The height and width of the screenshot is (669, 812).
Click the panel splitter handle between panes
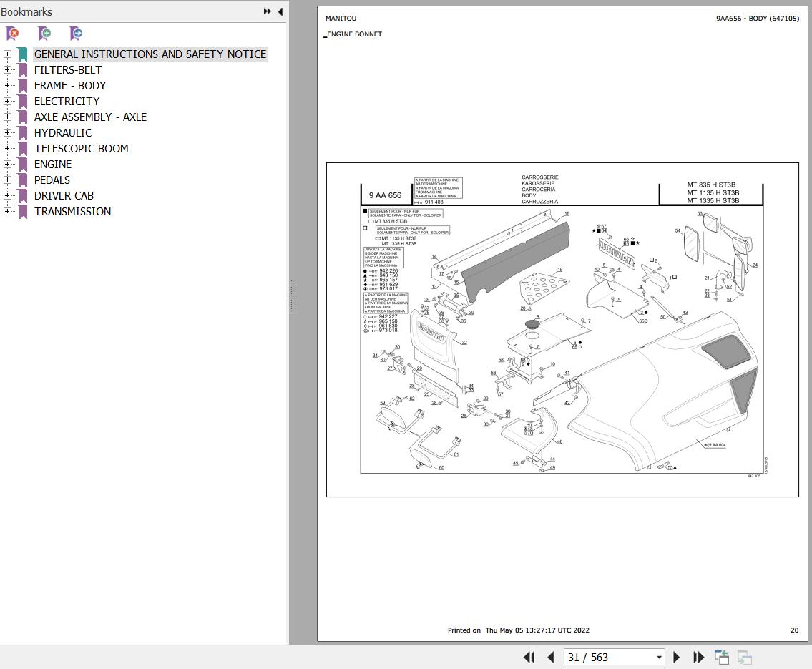tap(292, 296)
